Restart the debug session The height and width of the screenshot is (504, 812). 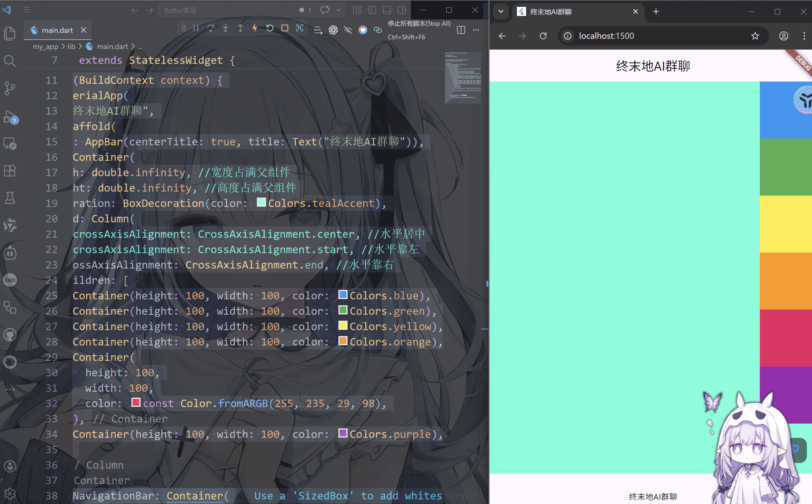(270, 28)
